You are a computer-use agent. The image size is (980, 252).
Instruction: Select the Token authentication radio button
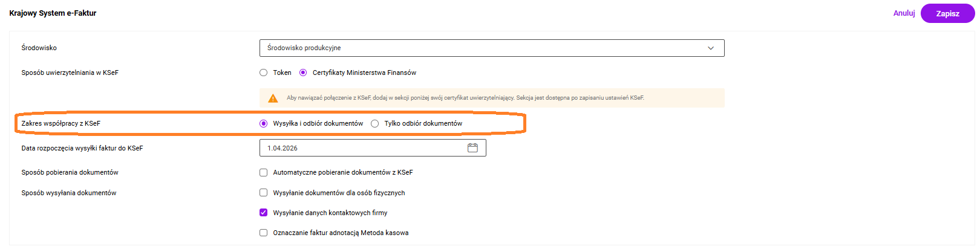coord(264,73)
